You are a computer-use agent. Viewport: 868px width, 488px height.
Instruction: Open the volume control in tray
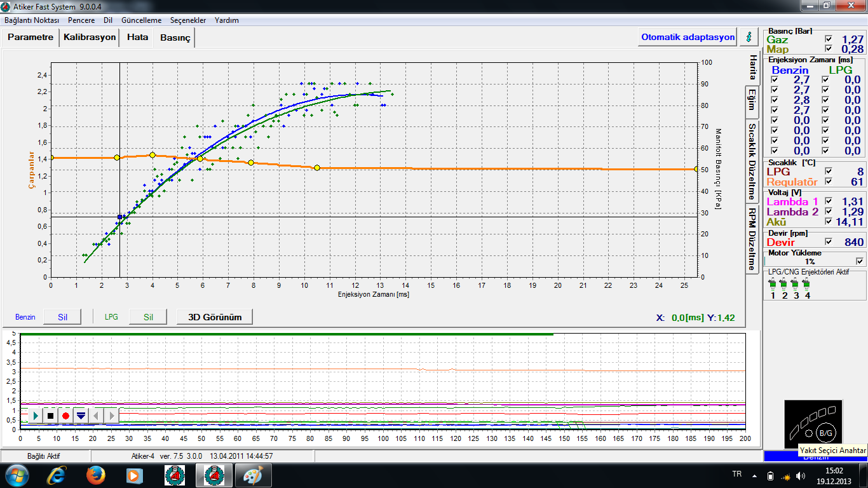click(801, 475)
